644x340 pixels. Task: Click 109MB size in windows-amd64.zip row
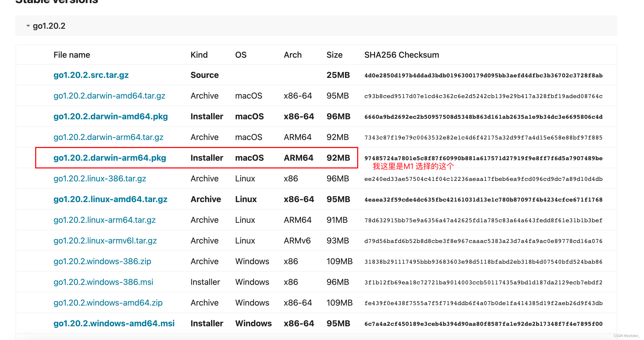coord(340,303)
